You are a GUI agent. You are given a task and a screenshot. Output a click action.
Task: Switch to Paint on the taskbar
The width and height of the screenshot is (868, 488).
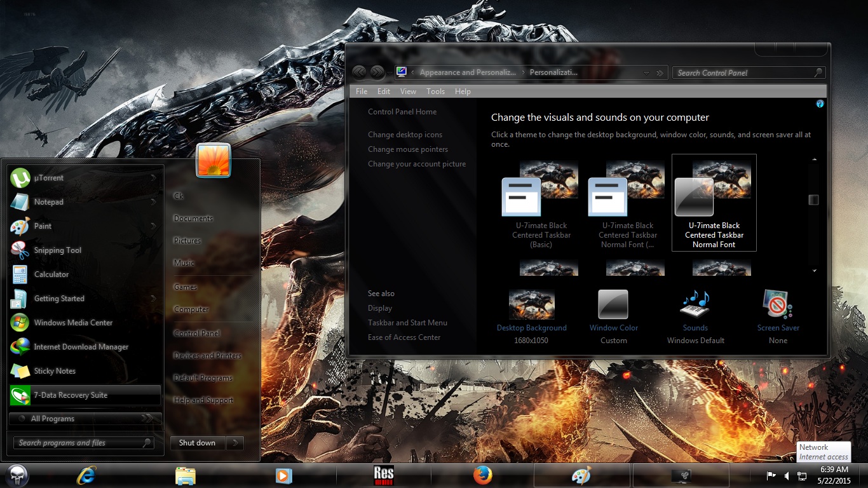coord(581,475)
